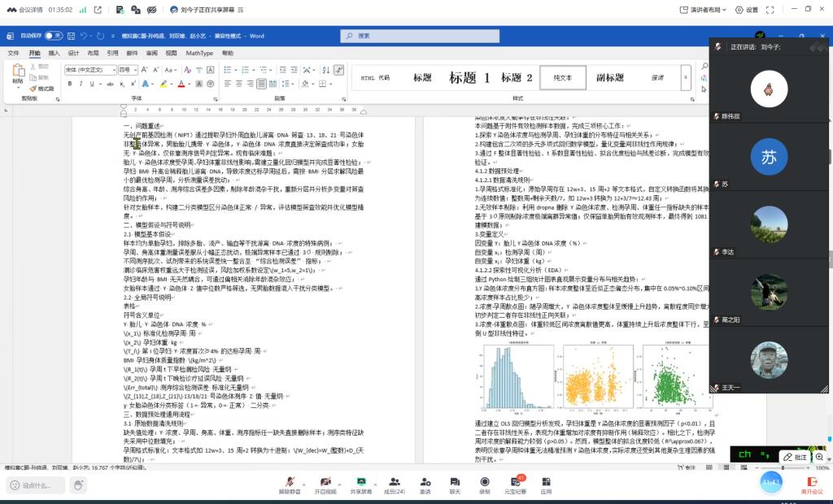Toggle the show paragraph marks icon
833x504 pixels.
[338, 70]
